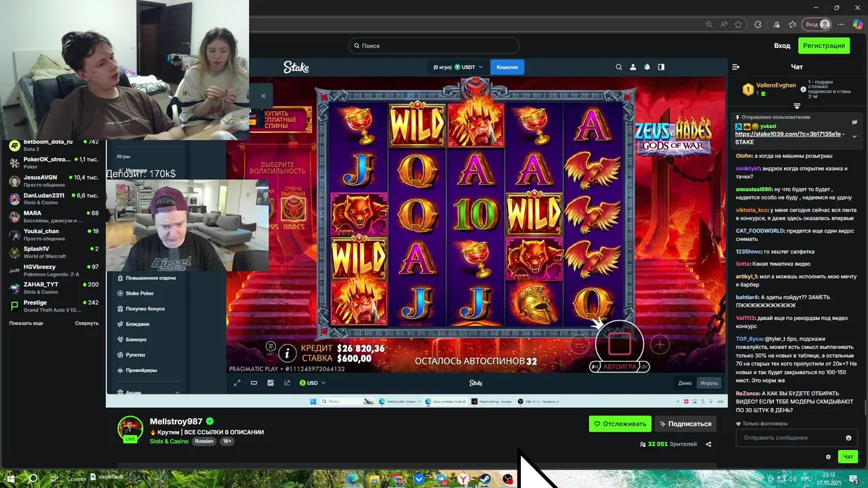Screen dimensions: 868x488
Task: Click the Подписаться subscribe button
Action: [685, 424]
